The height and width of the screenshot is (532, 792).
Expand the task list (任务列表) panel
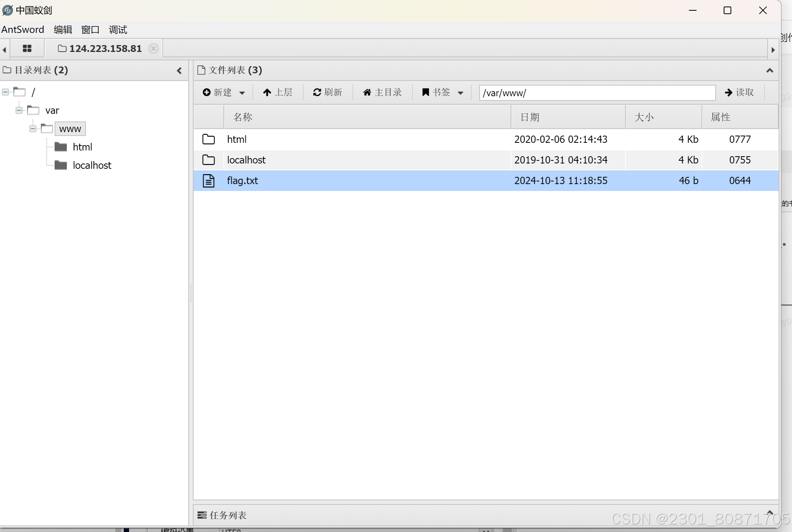point(769,513)
